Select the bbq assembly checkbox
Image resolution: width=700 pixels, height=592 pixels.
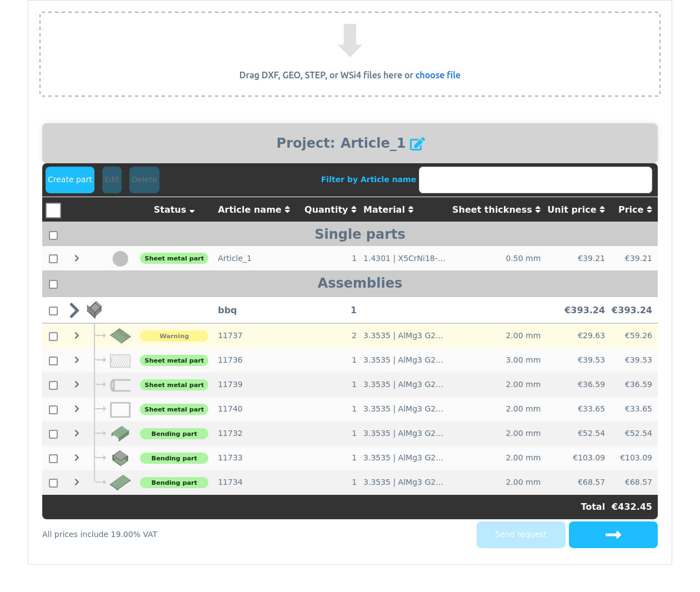[53, 311]
